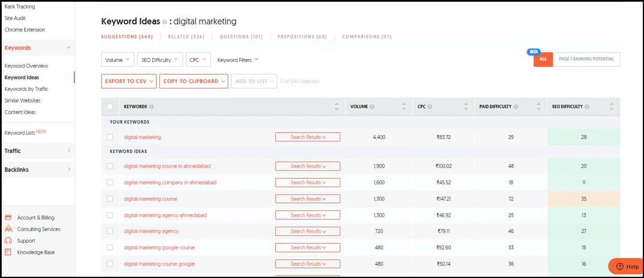Expand the Traffic sidebar section
Image resolution: width=644 pixels, height=278 pixels.
tap(37, 151)
